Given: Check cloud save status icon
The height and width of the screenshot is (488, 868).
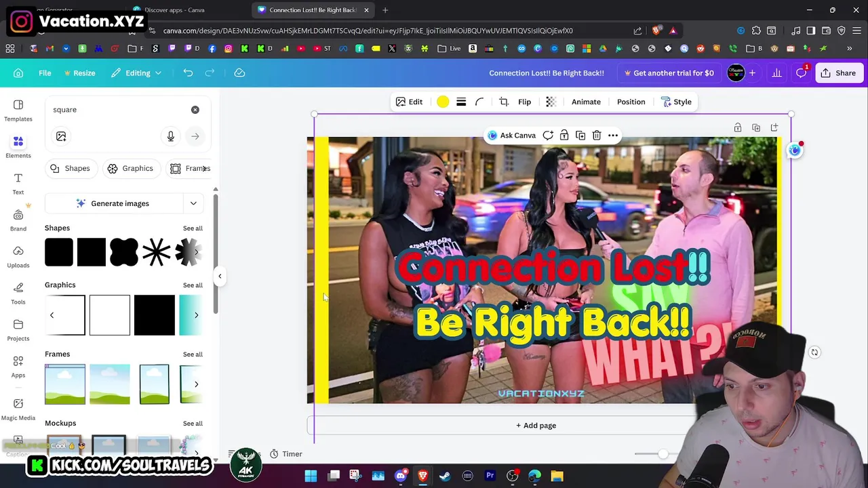Looking at the screenshot, I should [x=239, y=73].
